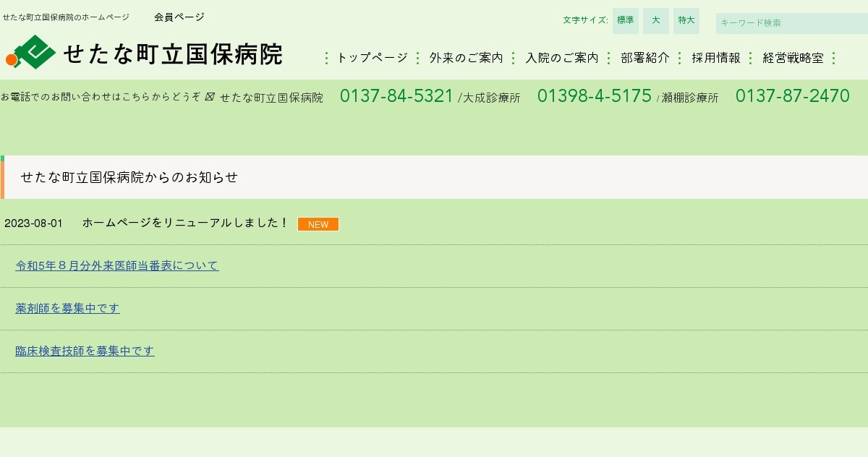
Task: Select 大 to enlarge the text size
Action: pos(655,20)
